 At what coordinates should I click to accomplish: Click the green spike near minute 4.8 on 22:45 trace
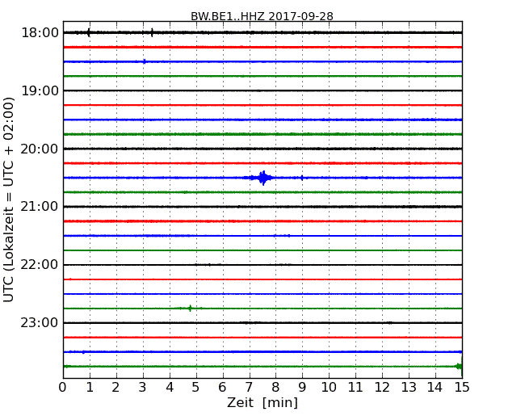tap(190, 308)
